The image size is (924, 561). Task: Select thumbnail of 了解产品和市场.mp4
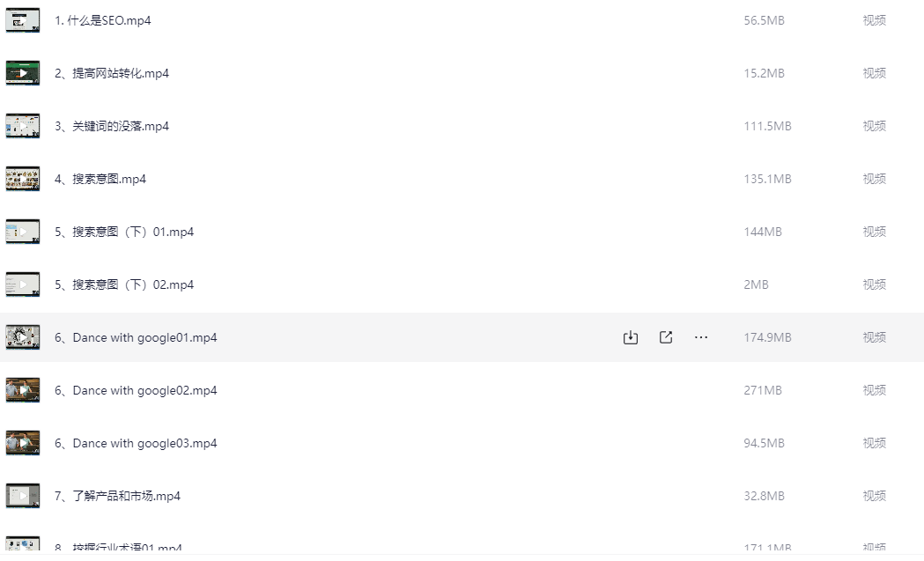tap(23, 496)
